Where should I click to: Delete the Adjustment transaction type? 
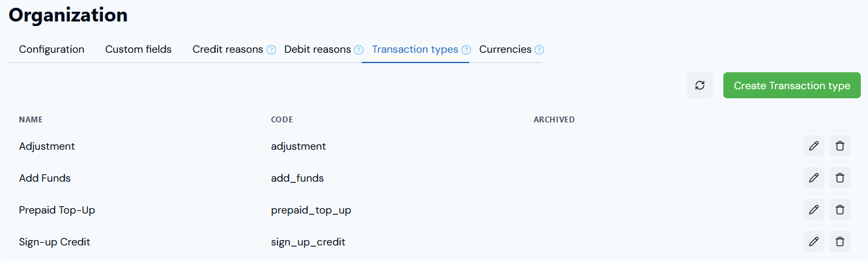tap(840, 146)
